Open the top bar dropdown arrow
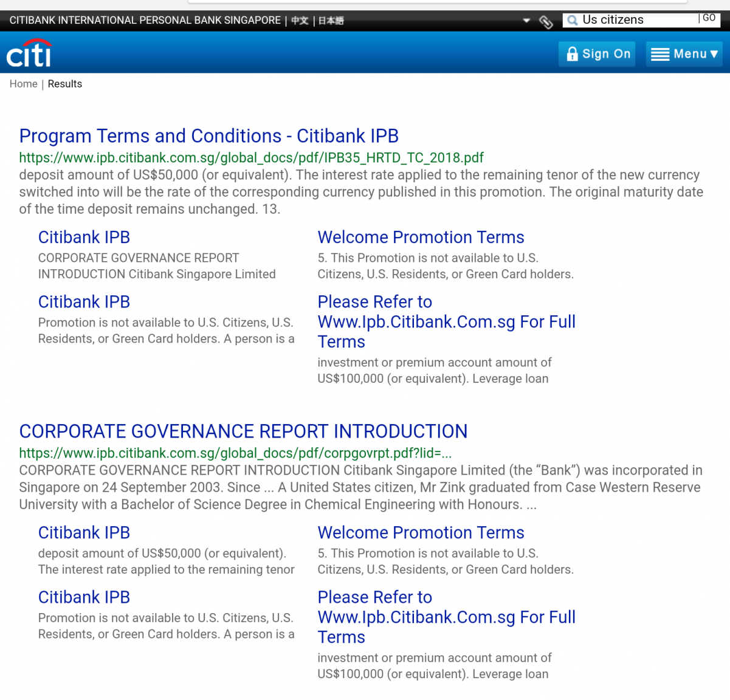Screen dimensions: 730x700 tap(526, 21)
